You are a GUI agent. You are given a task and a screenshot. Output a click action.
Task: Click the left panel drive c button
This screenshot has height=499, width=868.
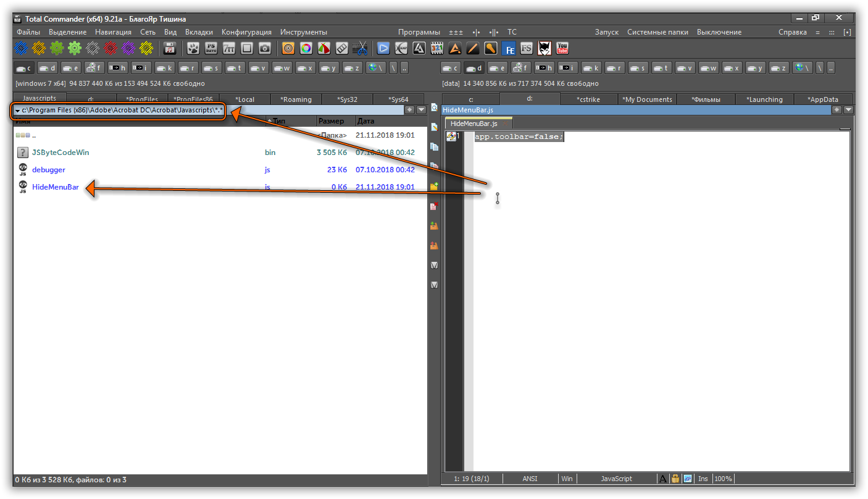coord(25,68)
